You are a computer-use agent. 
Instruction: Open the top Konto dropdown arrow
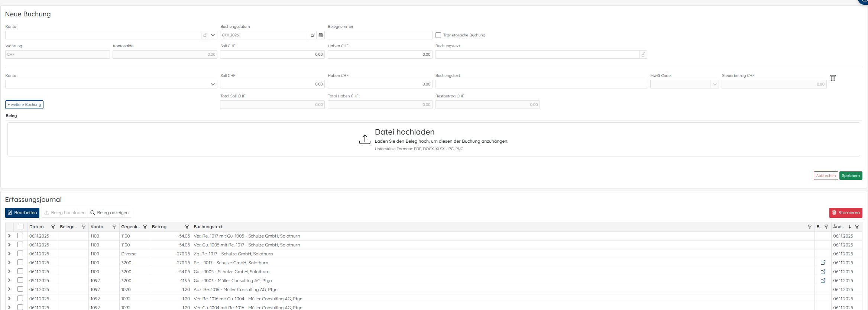click(x=213, y=35)
